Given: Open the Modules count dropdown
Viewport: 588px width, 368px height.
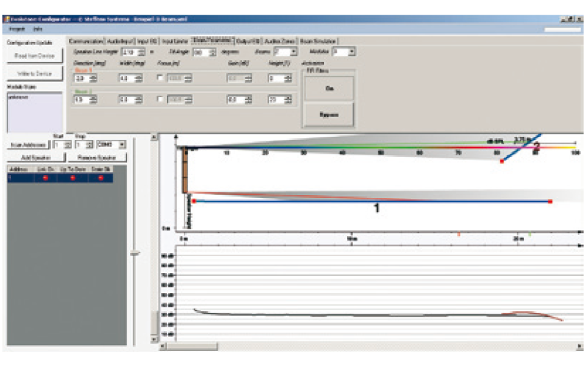Looking at the screenshot, I should 351,52.
